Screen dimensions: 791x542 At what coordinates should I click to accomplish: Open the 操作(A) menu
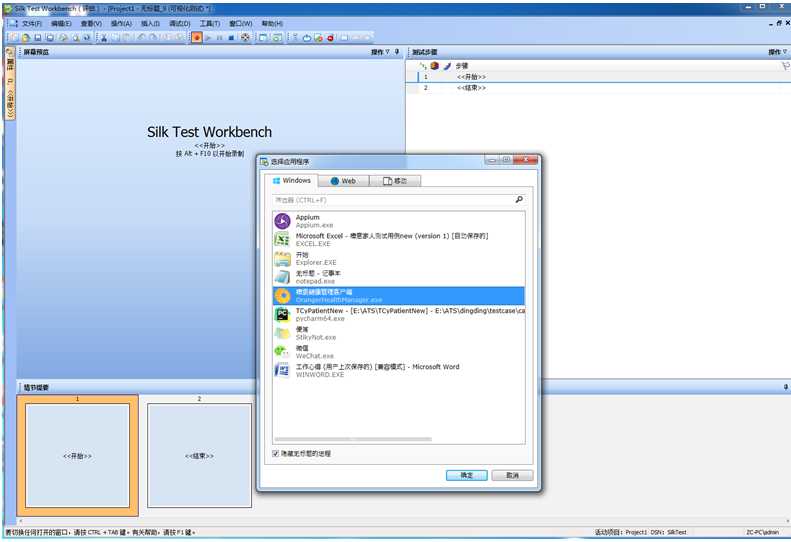(x=121, y=23)
